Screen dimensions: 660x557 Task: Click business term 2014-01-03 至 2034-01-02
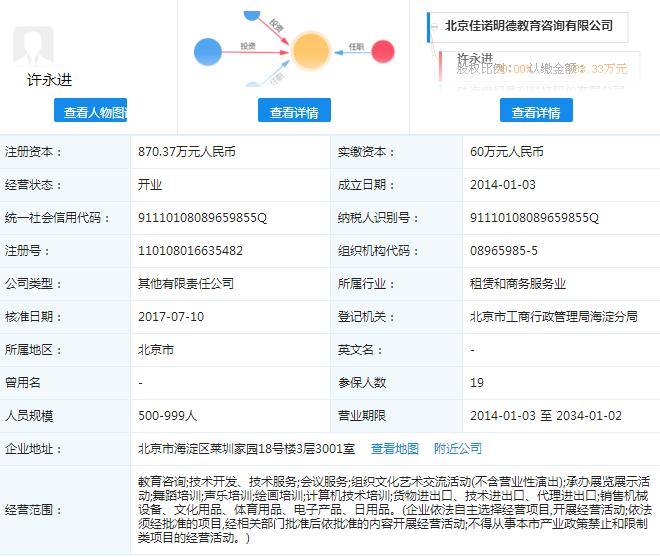pyautogui.click(x=546, y=416)
